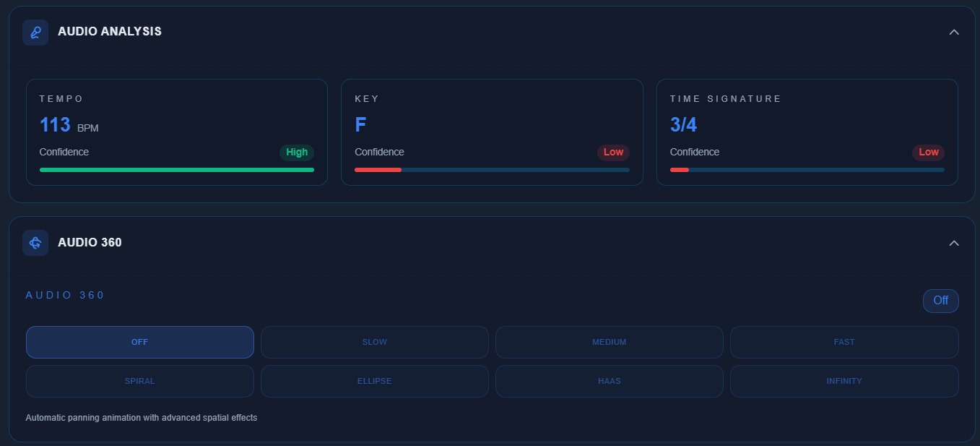Click the 113 BPM tempo value
The height and width of the screenshot is (446, 980).
click(69, 126)
